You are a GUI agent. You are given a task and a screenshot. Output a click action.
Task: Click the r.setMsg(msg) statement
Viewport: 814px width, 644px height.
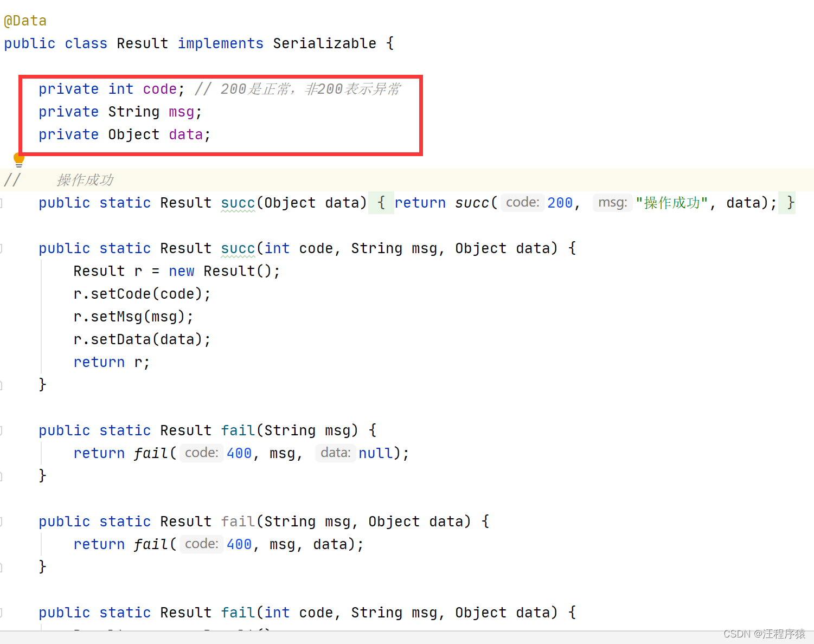click(133, 317)
